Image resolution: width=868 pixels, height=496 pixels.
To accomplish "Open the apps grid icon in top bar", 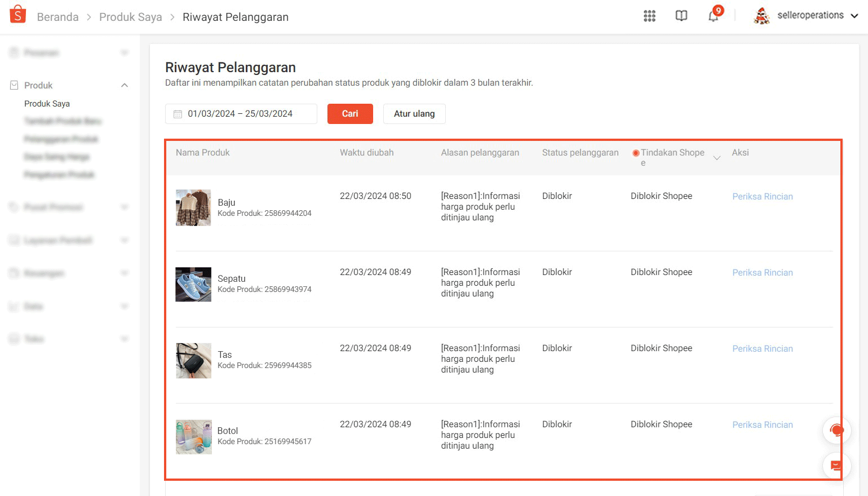I will coord(649,16).
